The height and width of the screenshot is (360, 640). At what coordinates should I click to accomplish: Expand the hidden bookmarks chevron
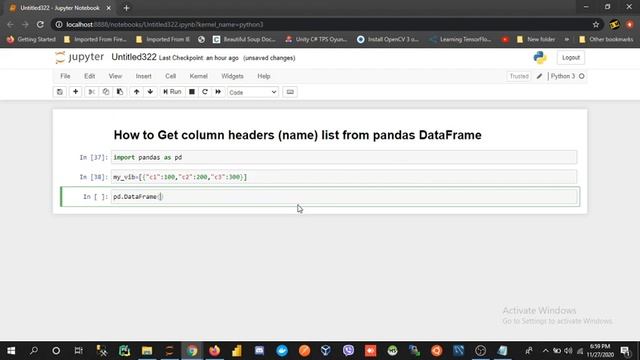tap(567, 40)
